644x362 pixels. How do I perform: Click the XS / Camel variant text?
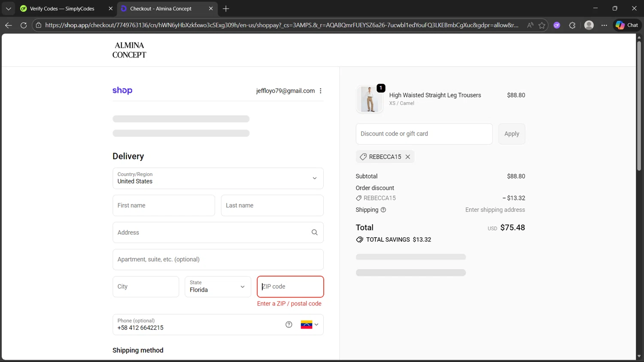coord(401,103)
